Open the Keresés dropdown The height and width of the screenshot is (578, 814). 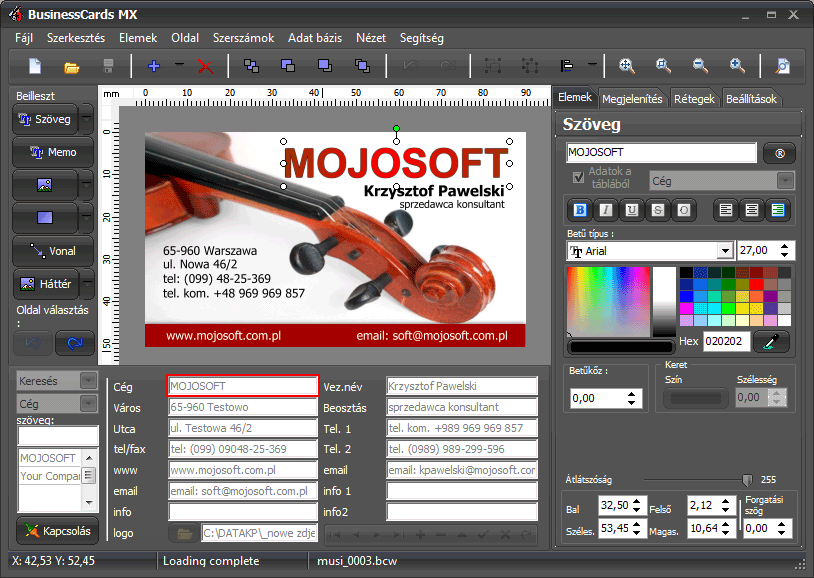coord(89,381)
